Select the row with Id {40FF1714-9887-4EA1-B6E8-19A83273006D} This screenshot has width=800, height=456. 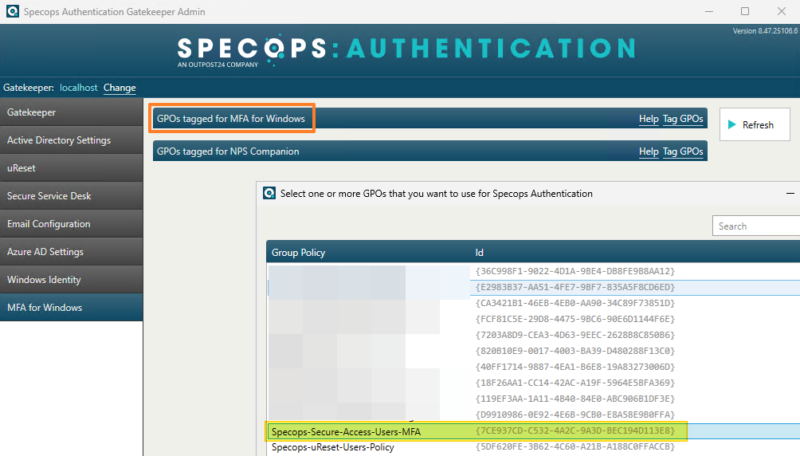(533, 367)
